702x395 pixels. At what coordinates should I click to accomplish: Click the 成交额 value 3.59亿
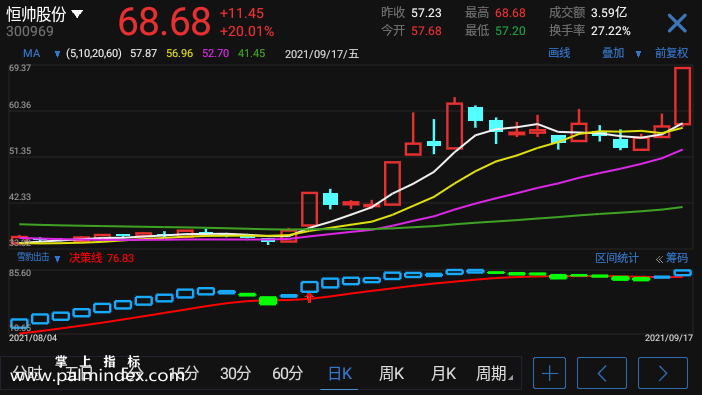point(609,13)
